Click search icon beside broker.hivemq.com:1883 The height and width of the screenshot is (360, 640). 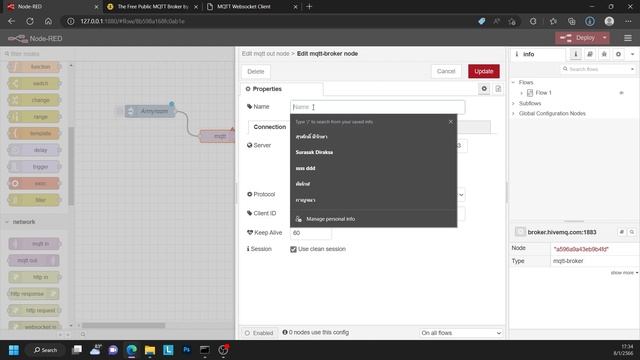632,232
